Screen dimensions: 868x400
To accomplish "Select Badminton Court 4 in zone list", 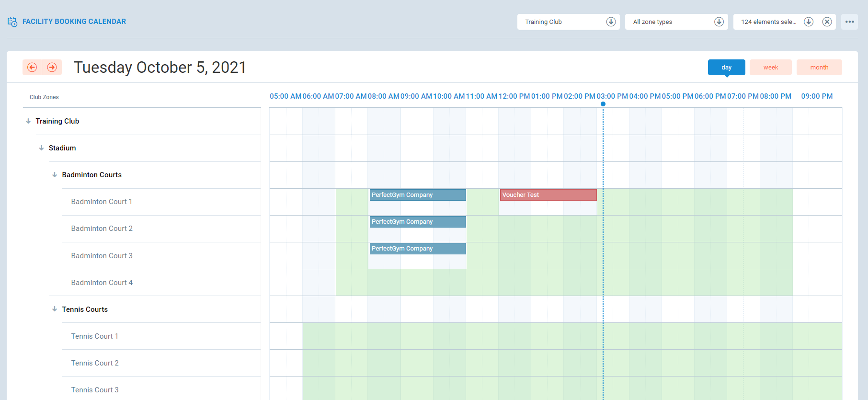I will [102, 283].
